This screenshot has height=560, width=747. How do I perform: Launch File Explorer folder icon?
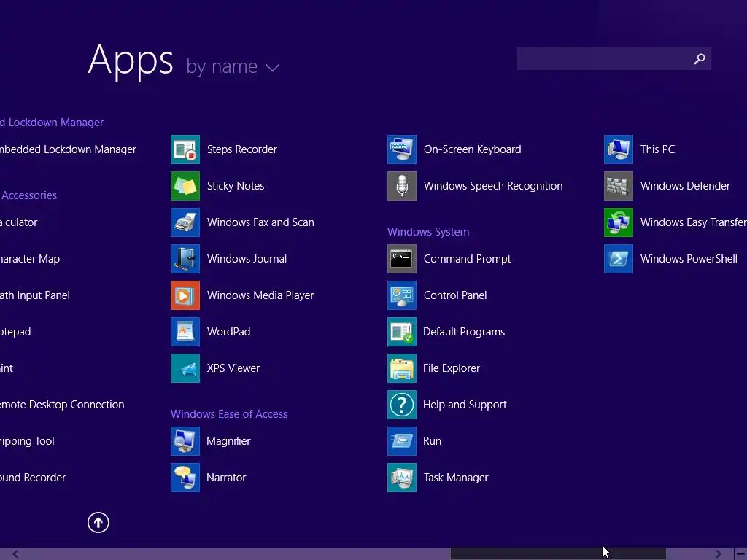tap(402, 368)
